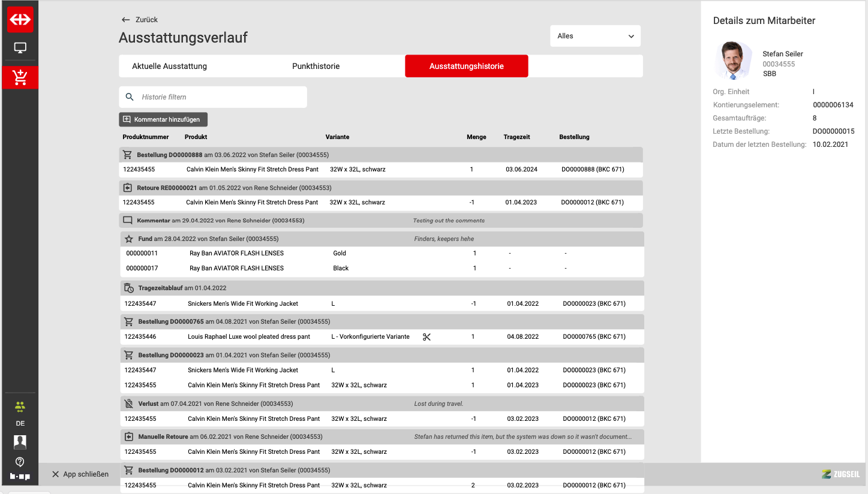Click the star icon beside Fund entry
The height and width of the screenshot is (494, 868).
point(129,239)
